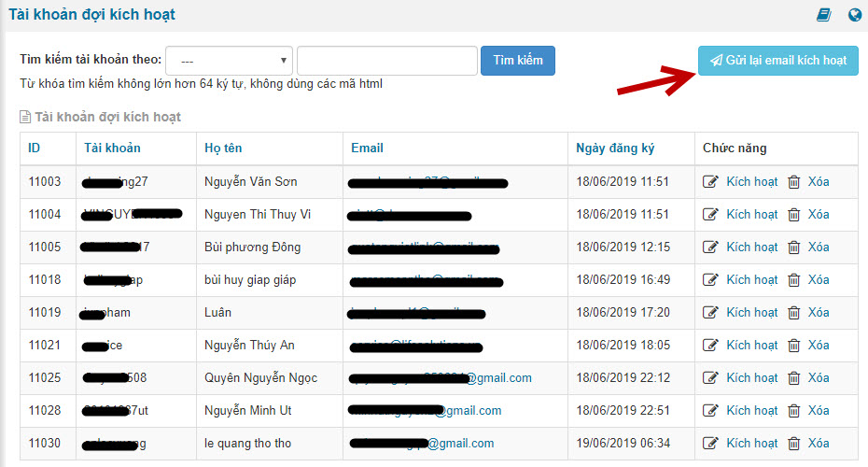This screenshot has height=467, width=868.
Task: Delete account 11025 via Xóa link
Action: [819, 378]
